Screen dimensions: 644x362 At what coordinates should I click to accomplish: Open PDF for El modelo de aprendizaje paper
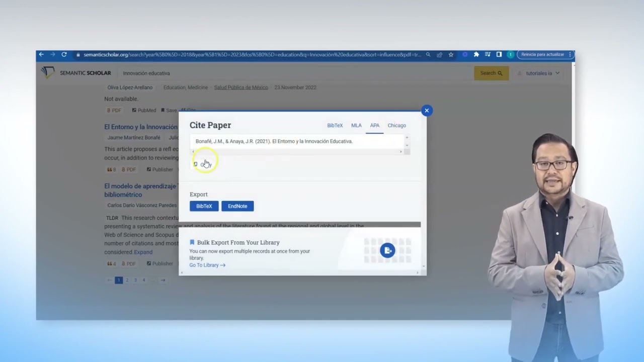[129, 263]
